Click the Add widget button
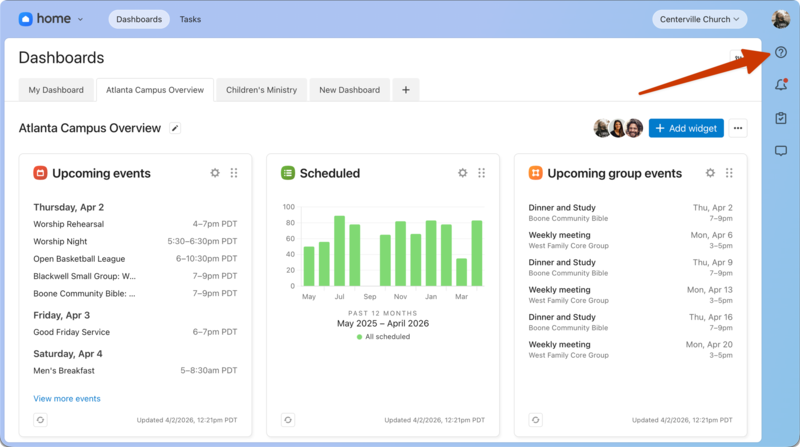 pos(686,128)
